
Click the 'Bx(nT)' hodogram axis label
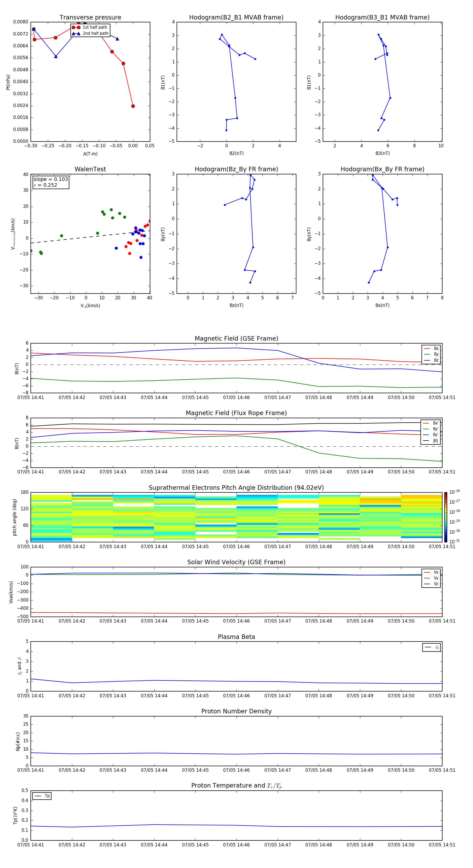click(382, 305)
